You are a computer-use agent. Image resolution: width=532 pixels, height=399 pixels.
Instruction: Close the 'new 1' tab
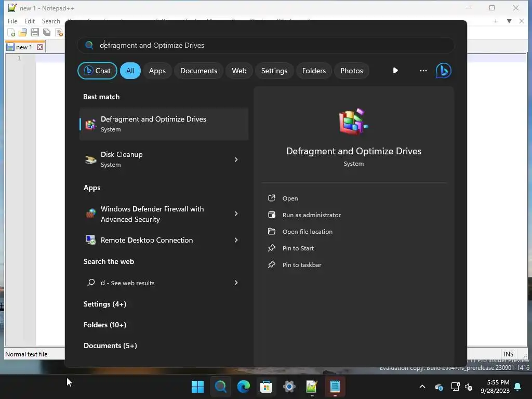pyautogui.click(x=39, y=47)
